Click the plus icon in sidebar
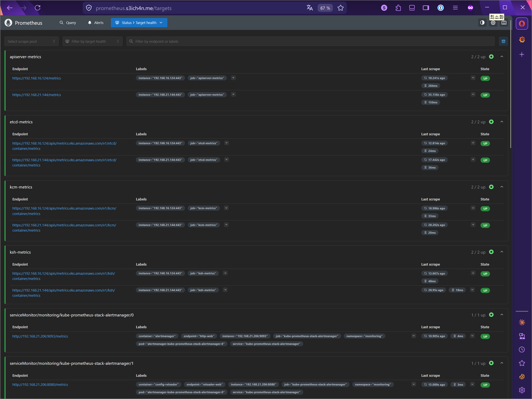The image size is (532, 399). click(x=522, y=55)
